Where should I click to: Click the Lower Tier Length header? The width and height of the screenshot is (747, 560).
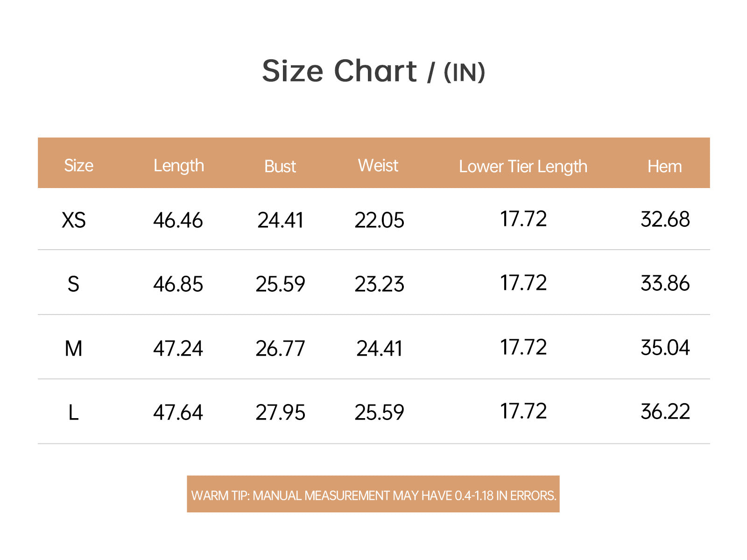[x=523, y=167]
